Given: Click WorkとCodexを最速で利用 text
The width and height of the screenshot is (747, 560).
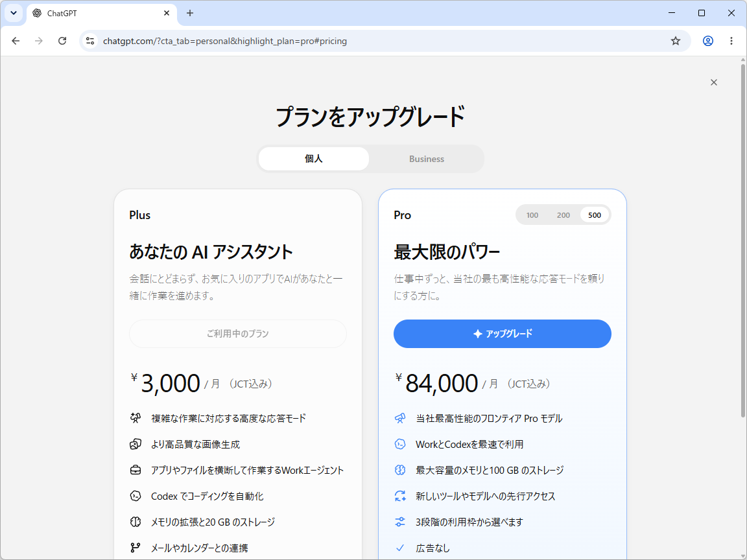Looking at the screenshot, I should 469,444.
